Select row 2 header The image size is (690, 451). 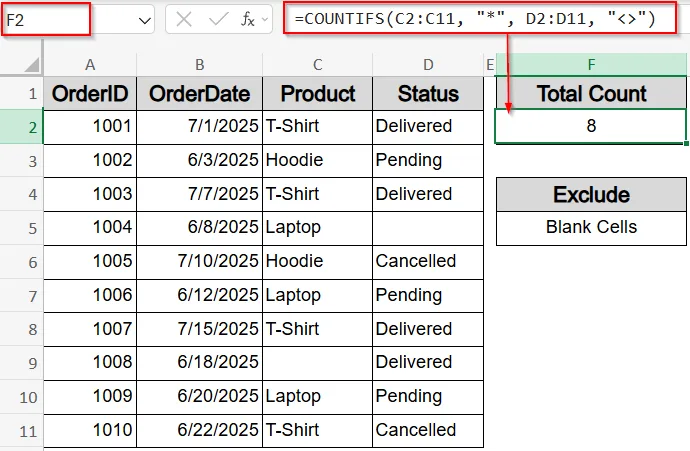(22, 127)
